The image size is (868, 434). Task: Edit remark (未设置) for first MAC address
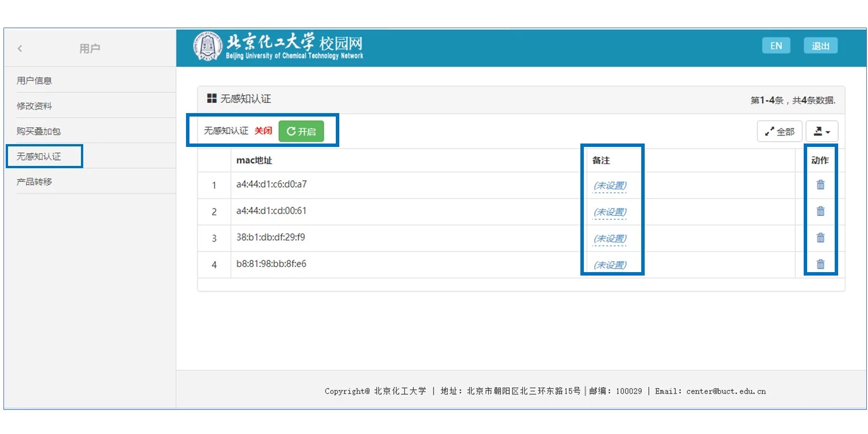coord(610,185)
